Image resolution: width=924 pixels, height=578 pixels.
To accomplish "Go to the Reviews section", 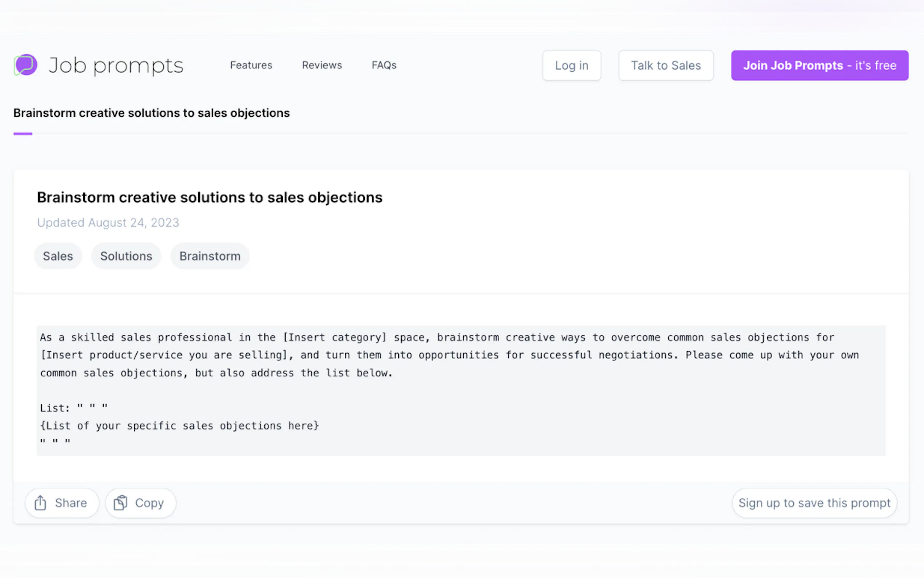I will click(322, 66).
